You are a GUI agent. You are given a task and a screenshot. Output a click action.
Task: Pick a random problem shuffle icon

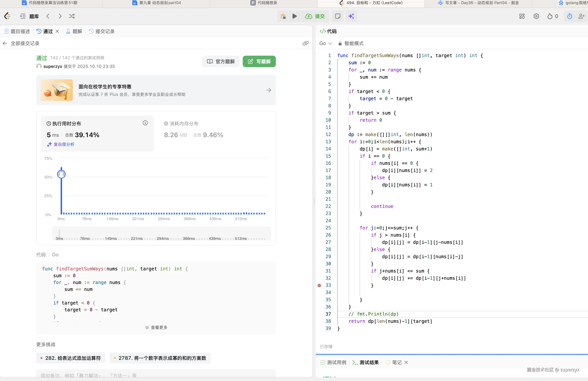tap(72, 16)
